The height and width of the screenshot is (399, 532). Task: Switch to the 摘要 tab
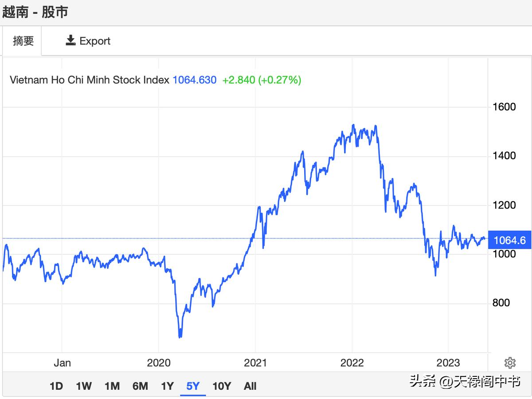pyautogui.click(x=23, y=41)
